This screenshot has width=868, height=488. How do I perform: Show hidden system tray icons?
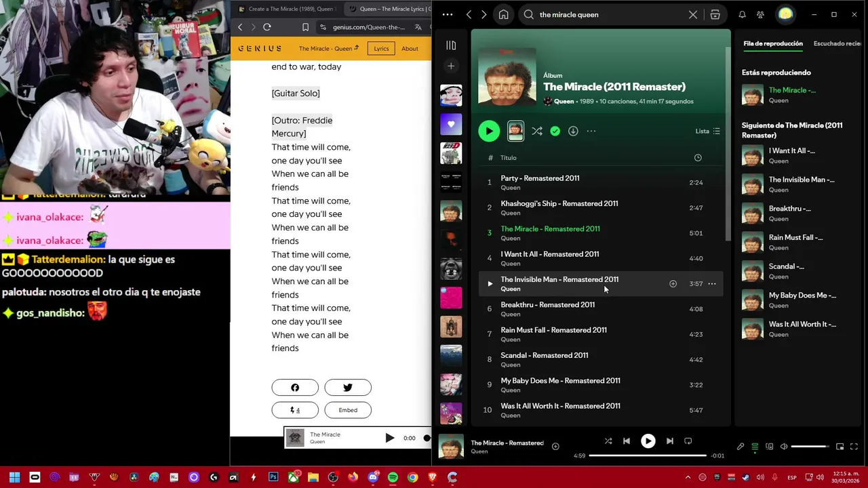[x=688, y=477]
